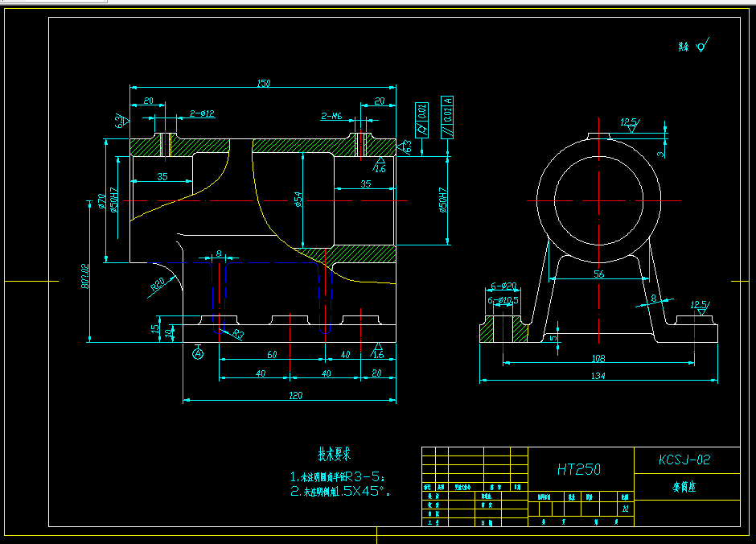Viewport: 756px width, 544px height.
Task: Select the datum A symbol below the front view
Action: click(x=198, y=353)
